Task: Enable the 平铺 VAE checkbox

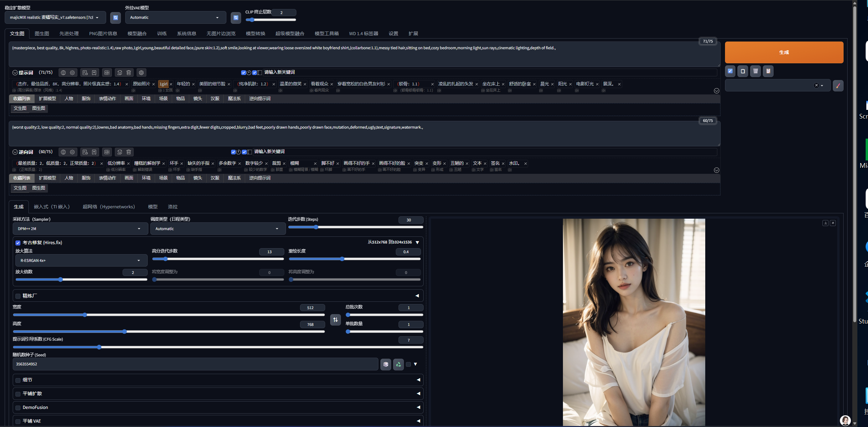Action: click(18, 421)
